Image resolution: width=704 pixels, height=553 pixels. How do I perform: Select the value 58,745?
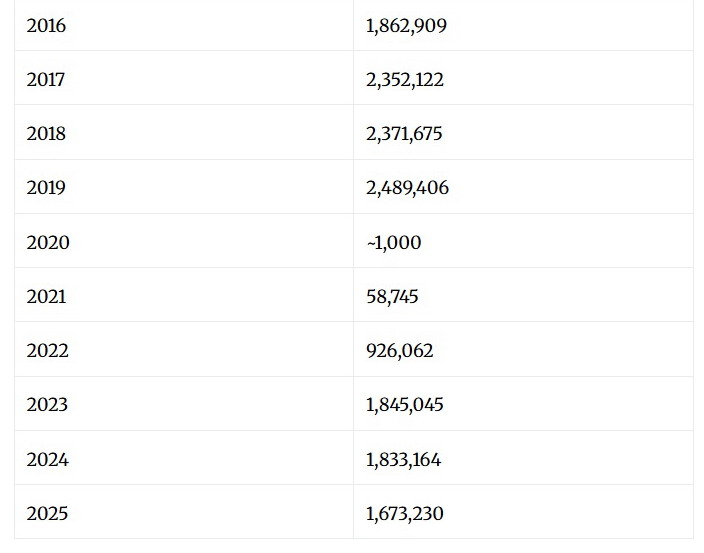click(x=392, y=297)
